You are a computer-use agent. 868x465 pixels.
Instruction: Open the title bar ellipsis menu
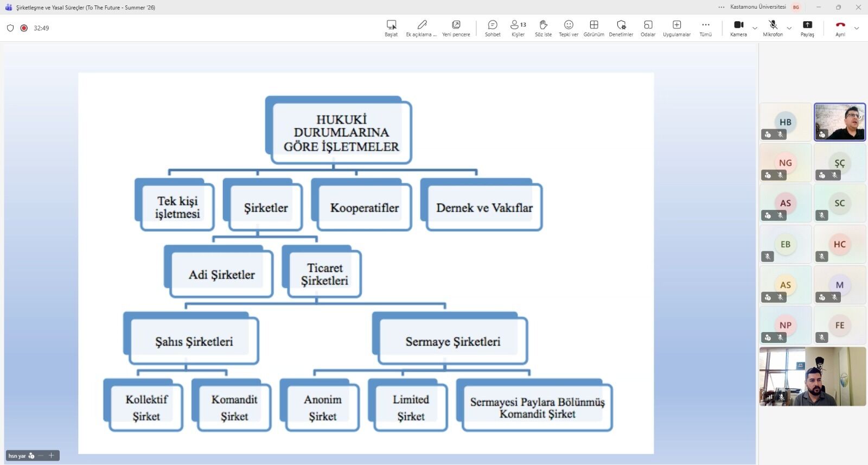pos(721,7)
